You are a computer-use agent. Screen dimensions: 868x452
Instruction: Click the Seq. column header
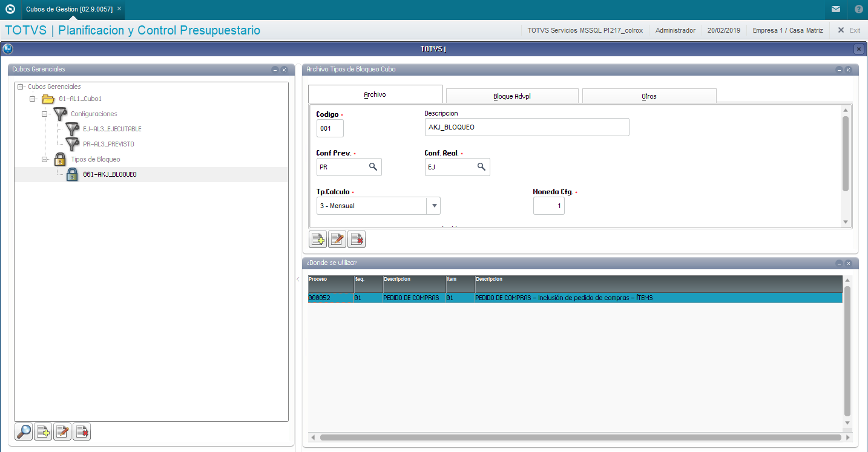click(369, 284)
